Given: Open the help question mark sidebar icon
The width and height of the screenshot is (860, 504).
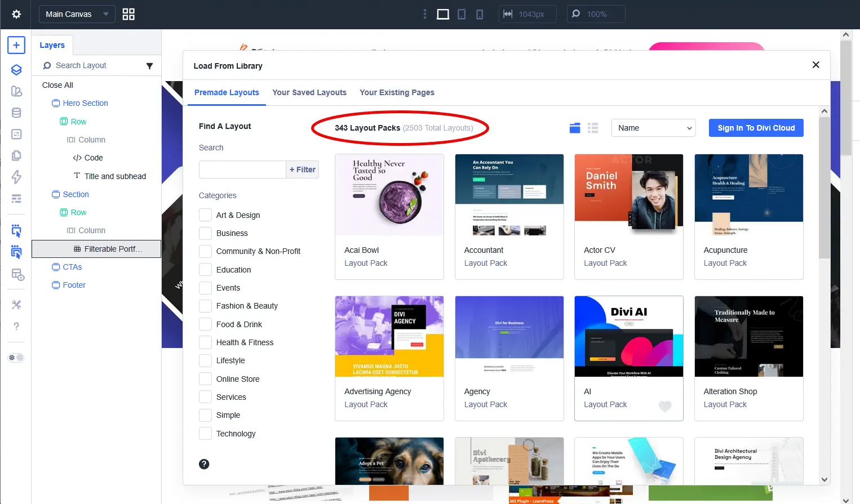Looking at the screenshot, I should (16, 326).
